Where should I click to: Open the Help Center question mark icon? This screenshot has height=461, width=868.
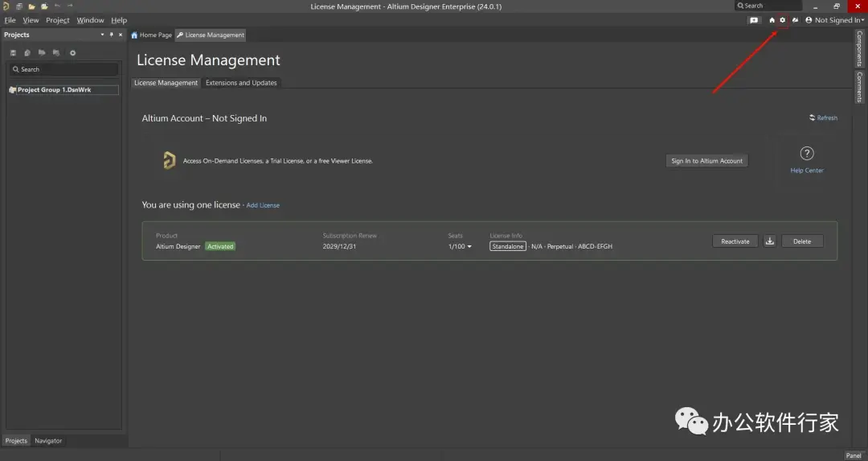coord(807,154)
